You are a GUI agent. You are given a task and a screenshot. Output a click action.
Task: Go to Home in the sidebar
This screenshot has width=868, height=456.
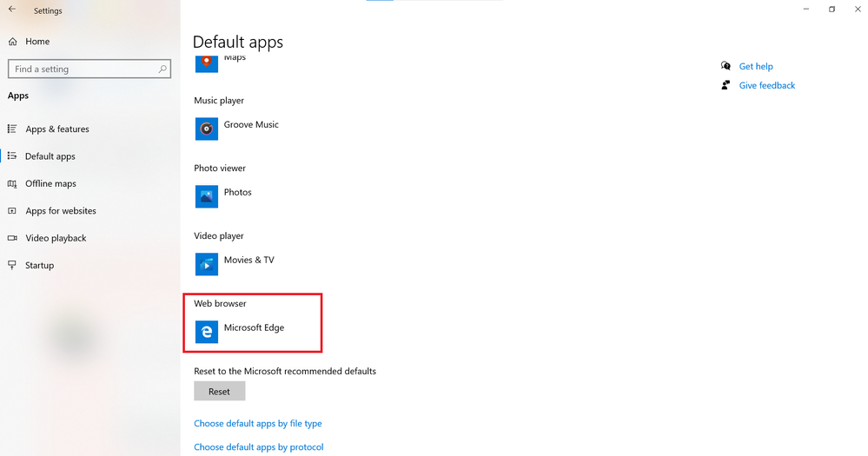(37, 42)
